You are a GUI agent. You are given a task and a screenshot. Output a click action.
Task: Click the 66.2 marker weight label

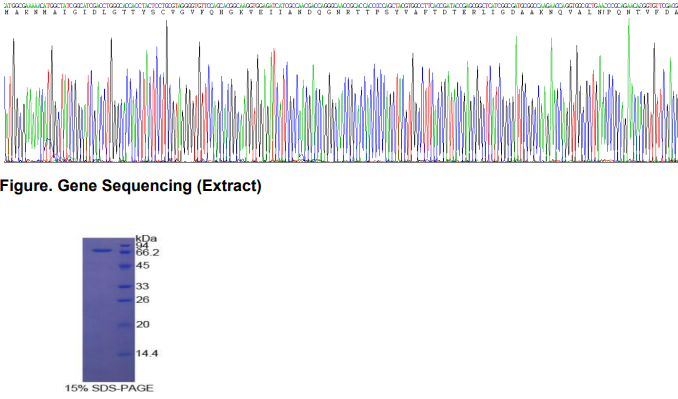click(x=147, y=252)
